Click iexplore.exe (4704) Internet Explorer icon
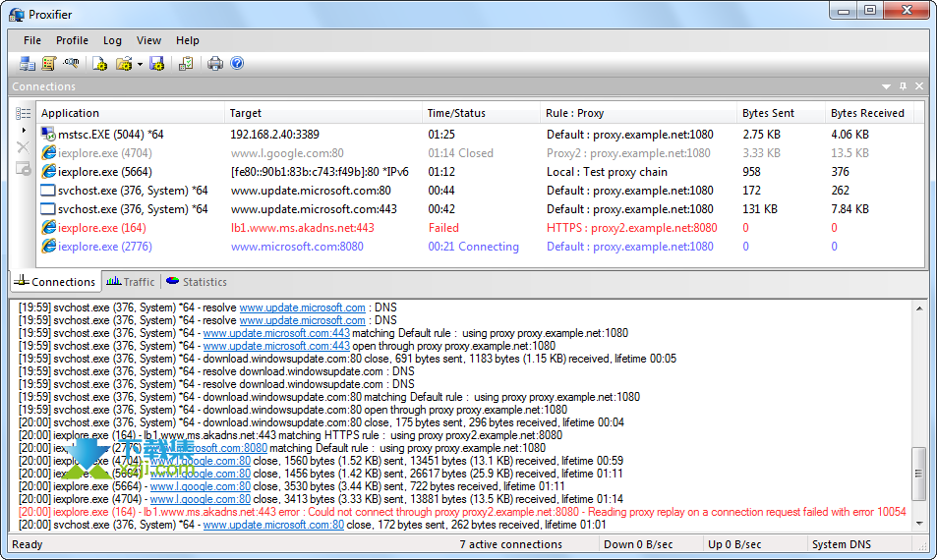 point(48,153)
